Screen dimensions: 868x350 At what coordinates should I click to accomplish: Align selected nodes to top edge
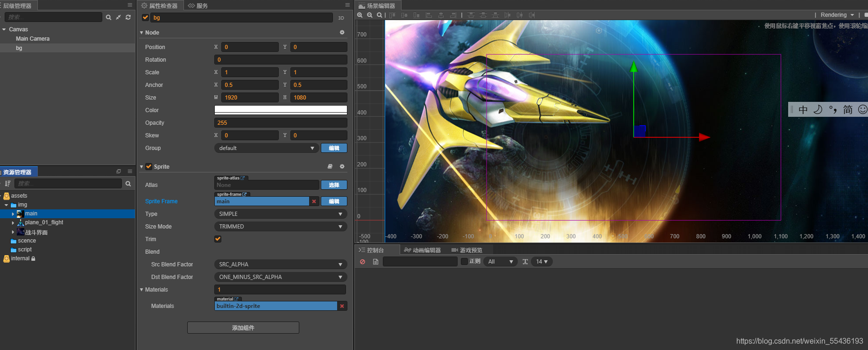392,15
